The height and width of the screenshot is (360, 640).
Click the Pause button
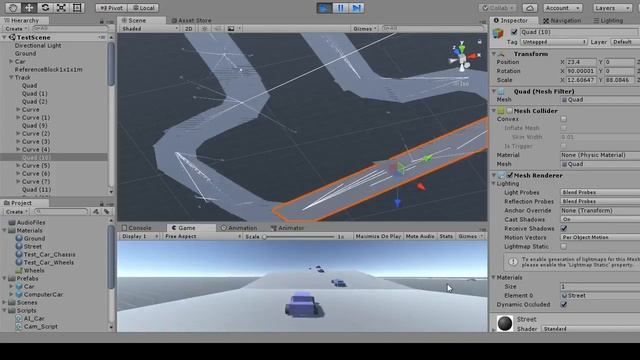[340, 8]
